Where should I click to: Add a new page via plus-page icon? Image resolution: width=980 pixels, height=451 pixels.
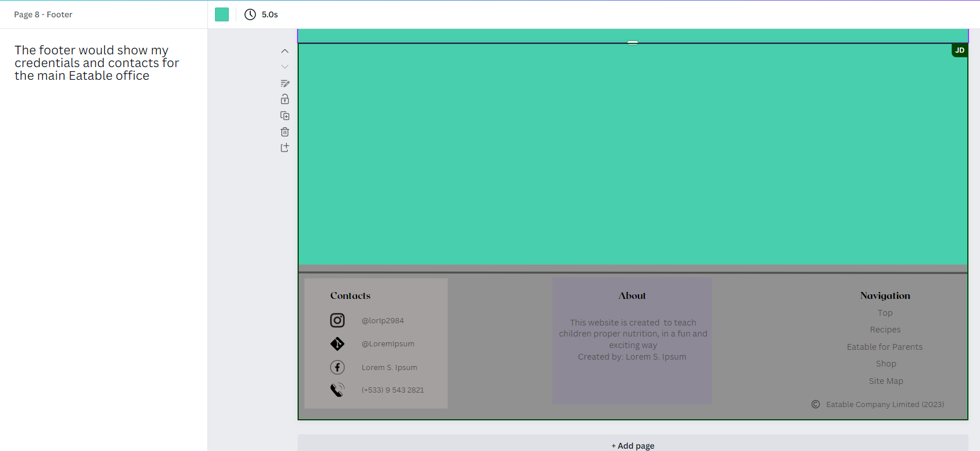click(x=285, y=147)
